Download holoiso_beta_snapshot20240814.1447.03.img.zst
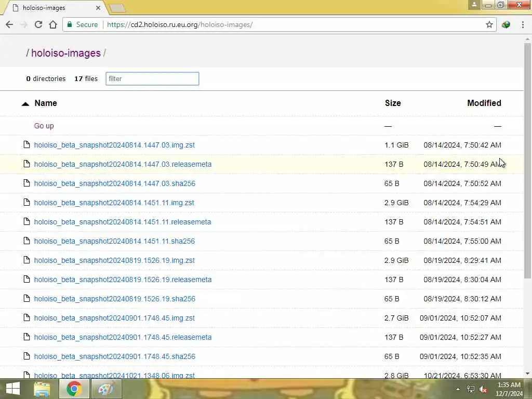This screenshot has width=532, height=399. pos(114,145)
